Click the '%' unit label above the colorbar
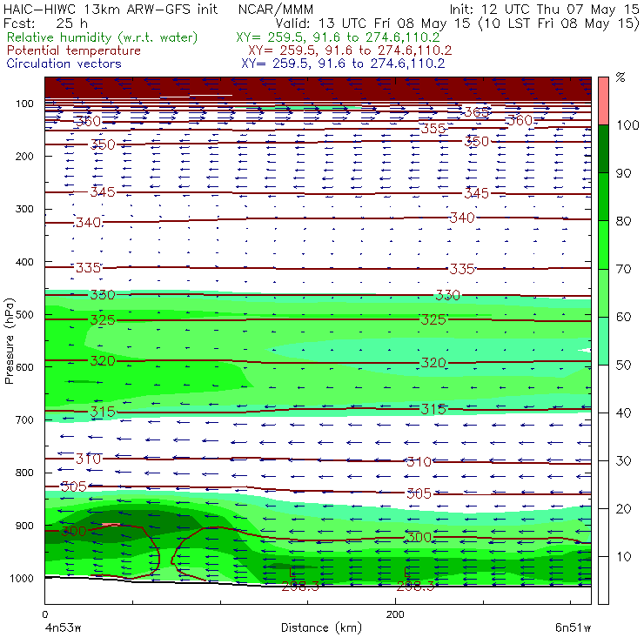This screenshot has width=644, height=644. click(x=621, y=77)
